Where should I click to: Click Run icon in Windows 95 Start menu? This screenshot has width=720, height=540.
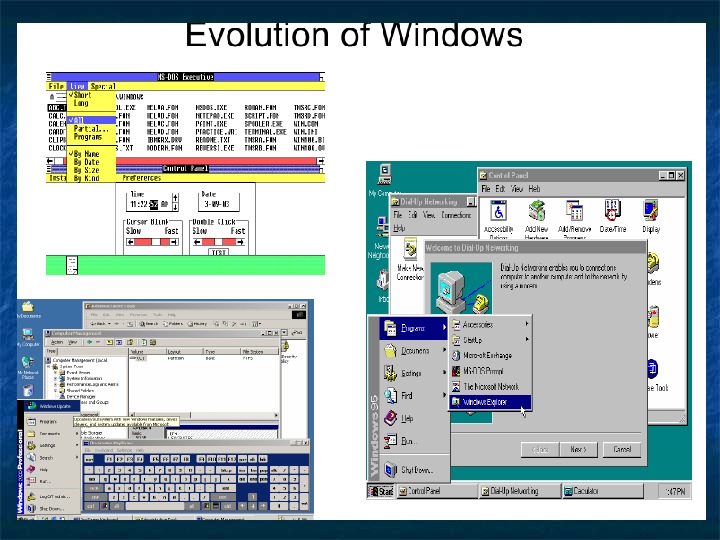(390, 441)
